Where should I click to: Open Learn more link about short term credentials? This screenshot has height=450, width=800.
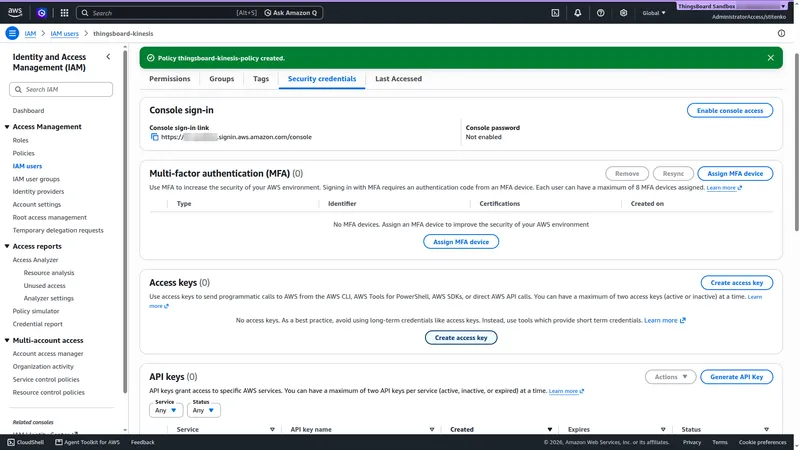(x=665, y=320)
